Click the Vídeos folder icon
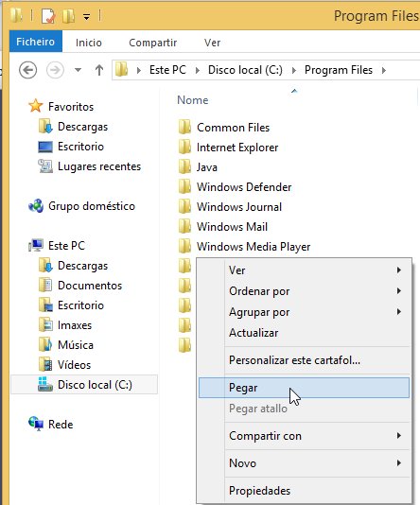Screen dimensions: 420x505 [45, 364]
